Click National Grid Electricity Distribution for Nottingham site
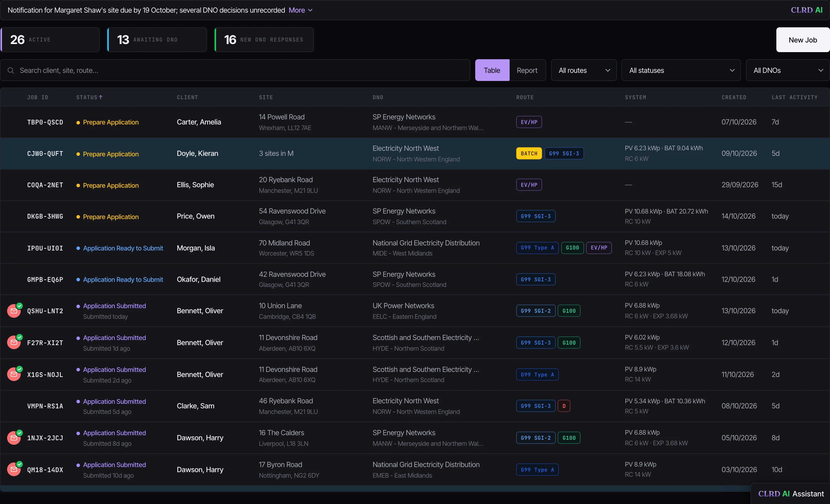This screenshot has width=830, height=504. (x=426, y=464)
